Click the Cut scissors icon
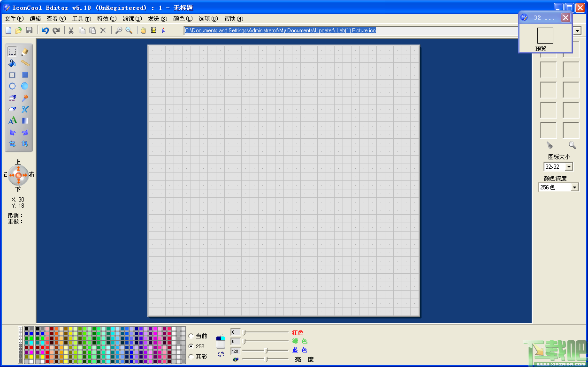Screen dimensions: 588x367 pos(71,30)
